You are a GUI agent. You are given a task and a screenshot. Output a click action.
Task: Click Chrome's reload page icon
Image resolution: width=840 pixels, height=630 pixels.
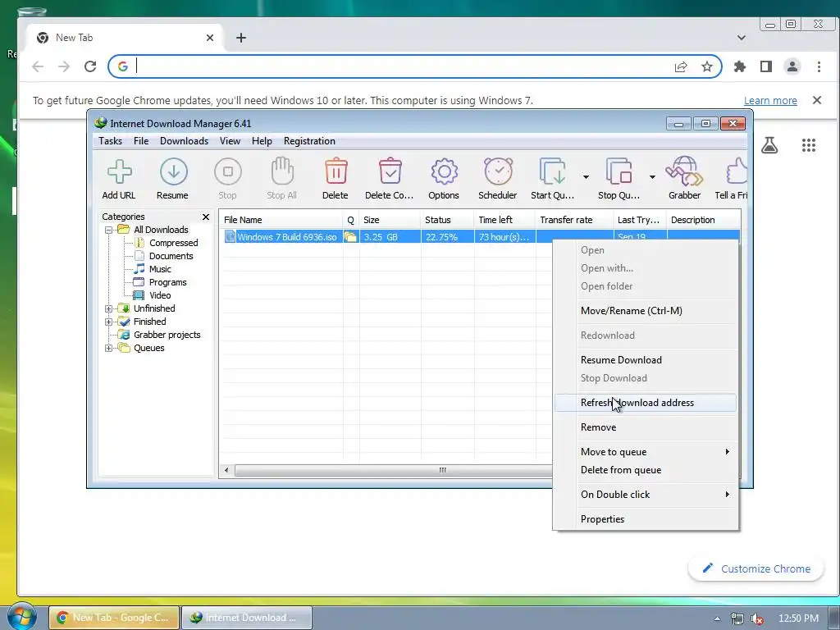(90, 66)
